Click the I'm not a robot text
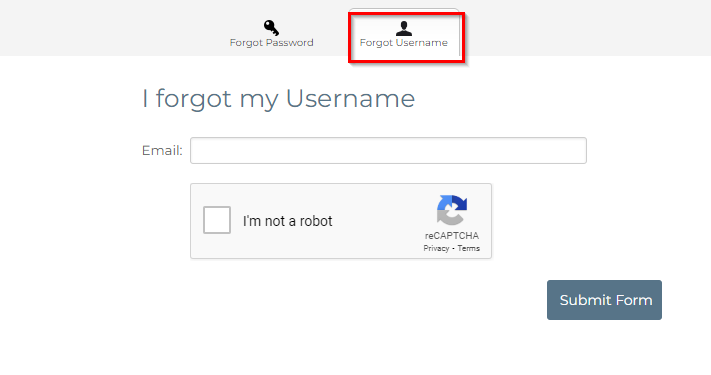Image resolution: width=711 pixels, height=375 pixels. click(x=287, y=221)
